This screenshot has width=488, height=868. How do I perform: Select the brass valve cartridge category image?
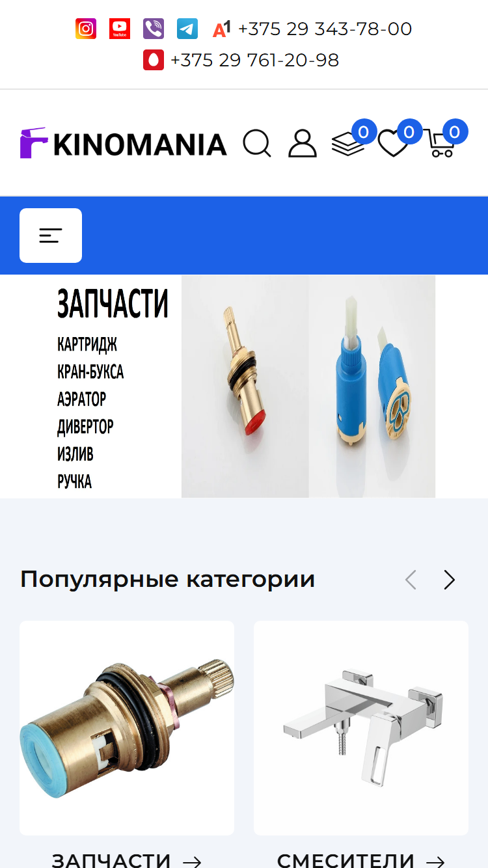coord(127,728)
